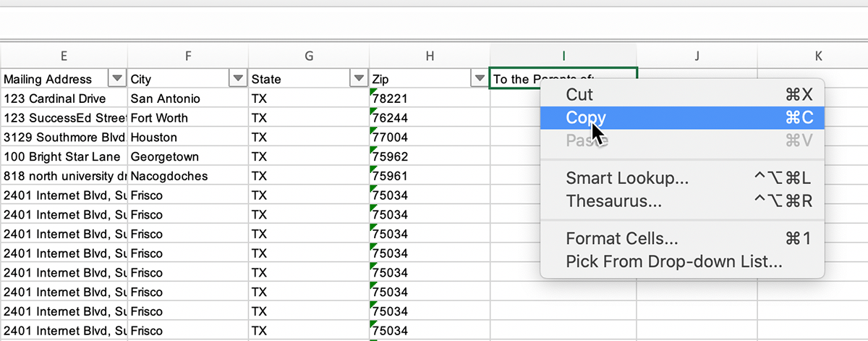868x341 pixels.
Task: Click the column K header
Action: (x=817, y=56)
